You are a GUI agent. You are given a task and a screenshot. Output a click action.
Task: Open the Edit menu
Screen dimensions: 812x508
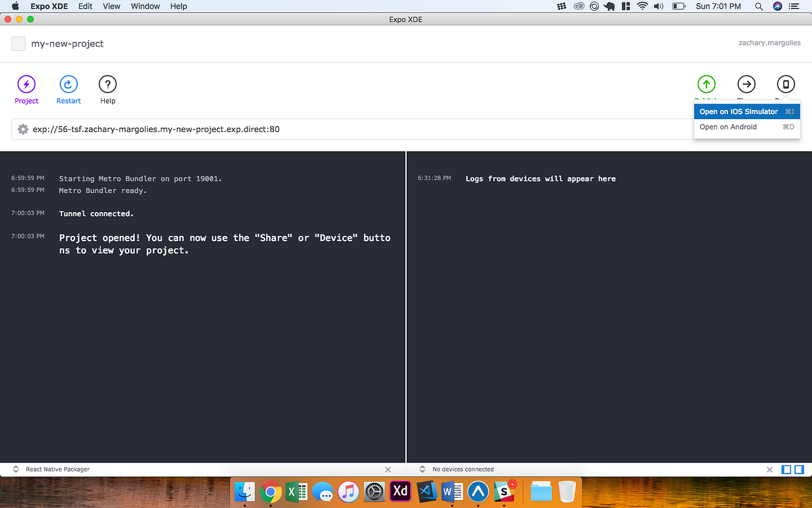(x=85, y=6)
